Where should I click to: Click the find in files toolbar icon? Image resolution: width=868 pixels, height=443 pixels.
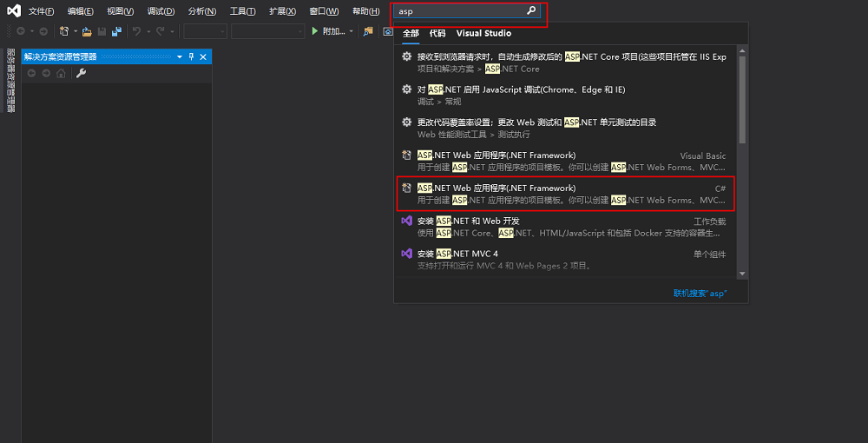pos(368,31)
